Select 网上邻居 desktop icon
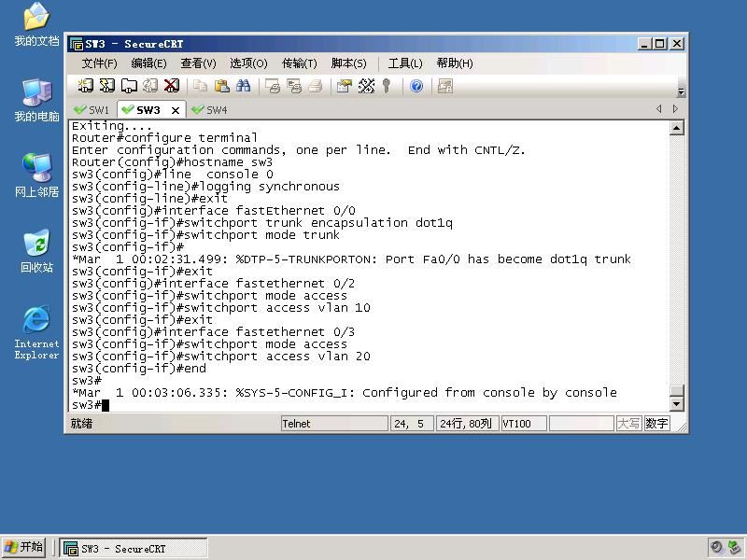Screen dimensions: 747x560 pos(36,175)
